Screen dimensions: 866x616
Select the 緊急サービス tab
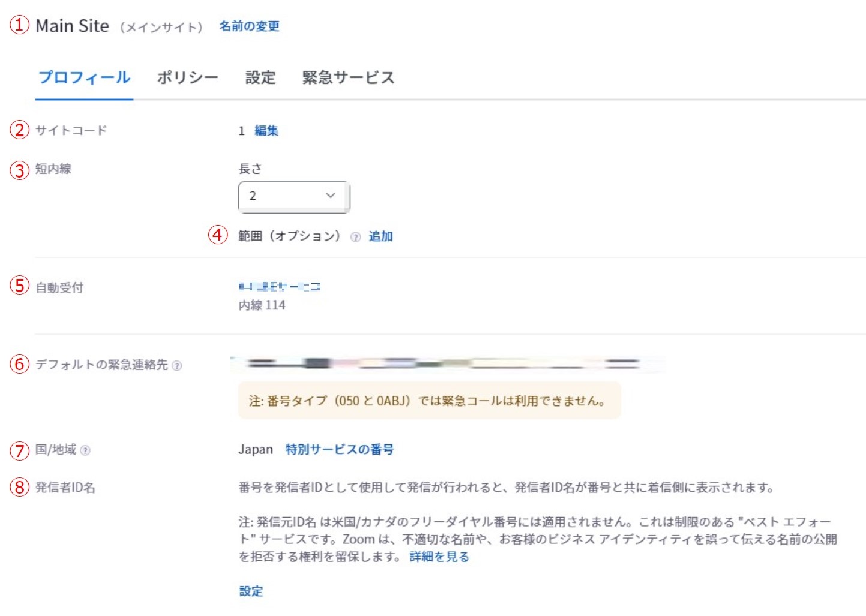coord(348,78)
